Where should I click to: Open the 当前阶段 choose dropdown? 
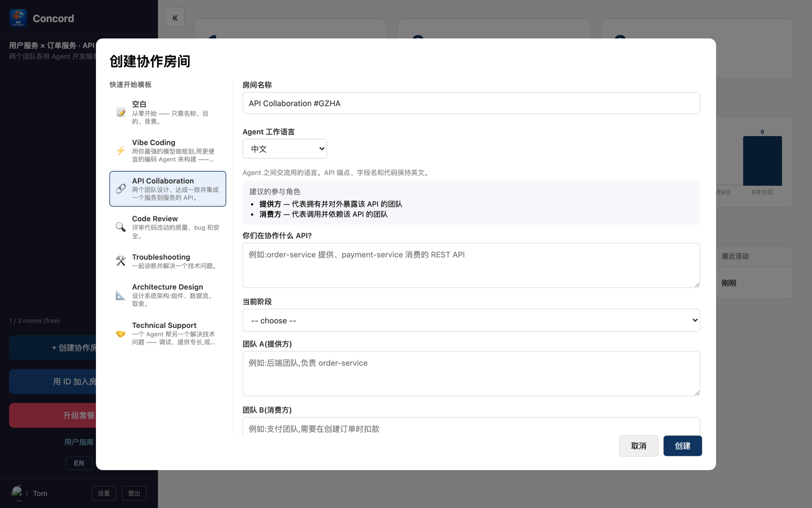coord(471,321)
